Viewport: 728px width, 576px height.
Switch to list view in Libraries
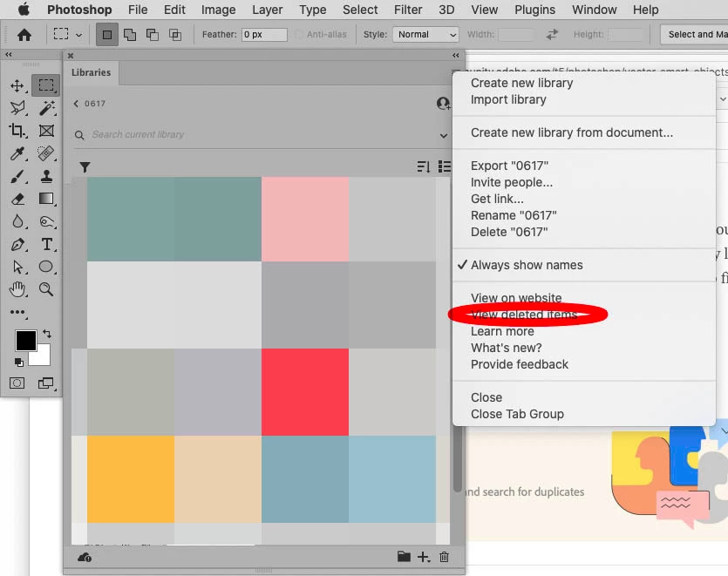(445, 166)
